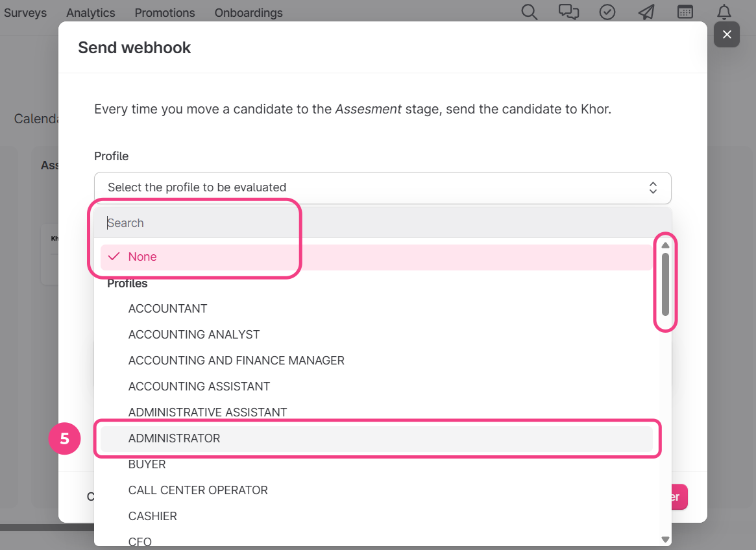
Task: Click the search magnifier icon
Action: pyautogui.click(x=530, y=12)
